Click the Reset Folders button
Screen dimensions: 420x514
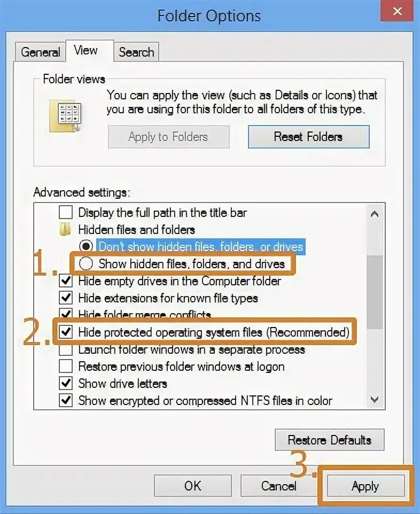click(308, 136)
